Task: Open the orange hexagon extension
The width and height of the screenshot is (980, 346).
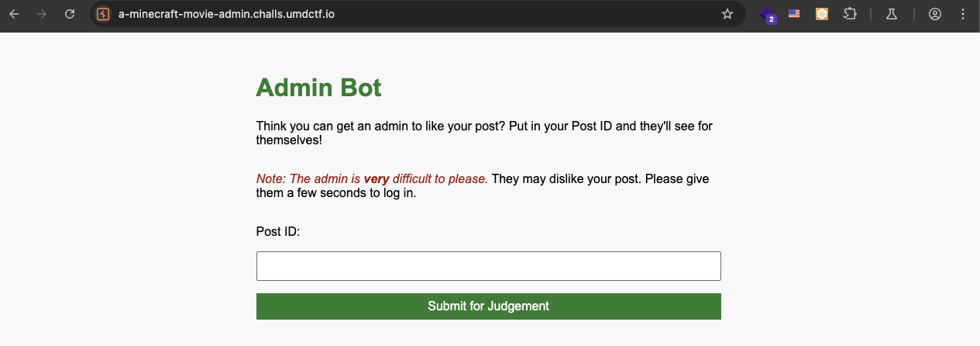Action: pyautogui.click(x=822, y=14)
